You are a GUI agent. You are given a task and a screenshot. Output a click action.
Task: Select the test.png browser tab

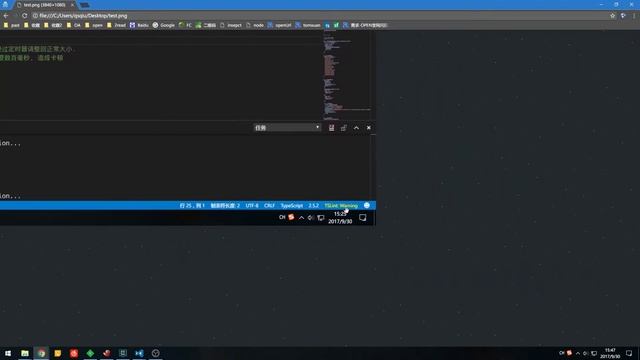tap(44, 5)
